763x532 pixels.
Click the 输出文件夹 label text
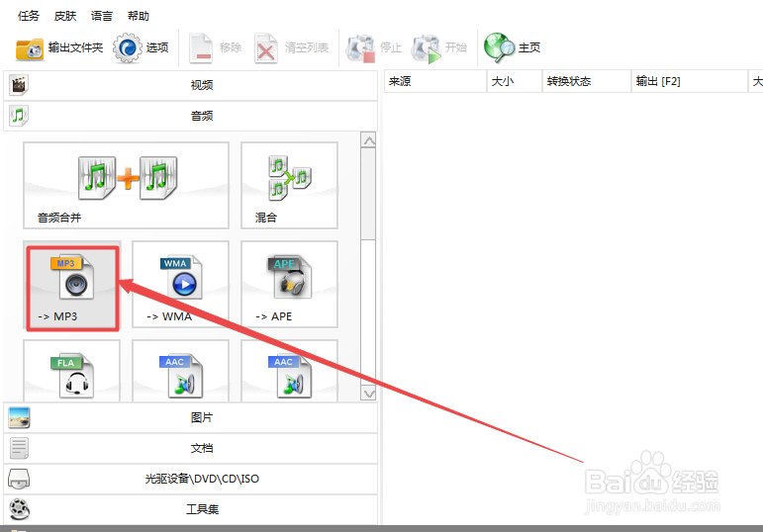[x=75, y=47]
